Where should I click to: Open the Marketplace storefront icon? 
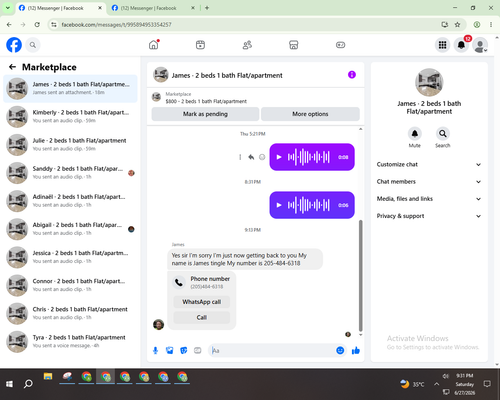pyautogui.click(x=294, y=45)
